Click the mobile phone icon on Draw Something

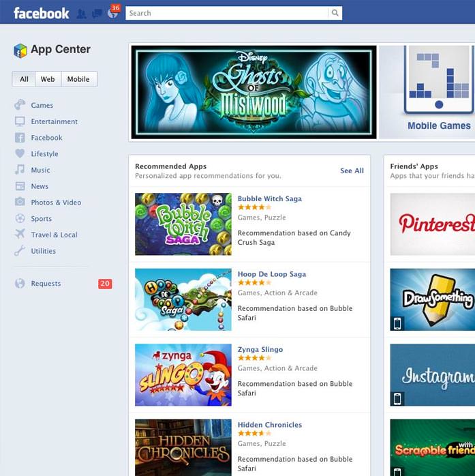pyautogui.click(x=397, y=323)
